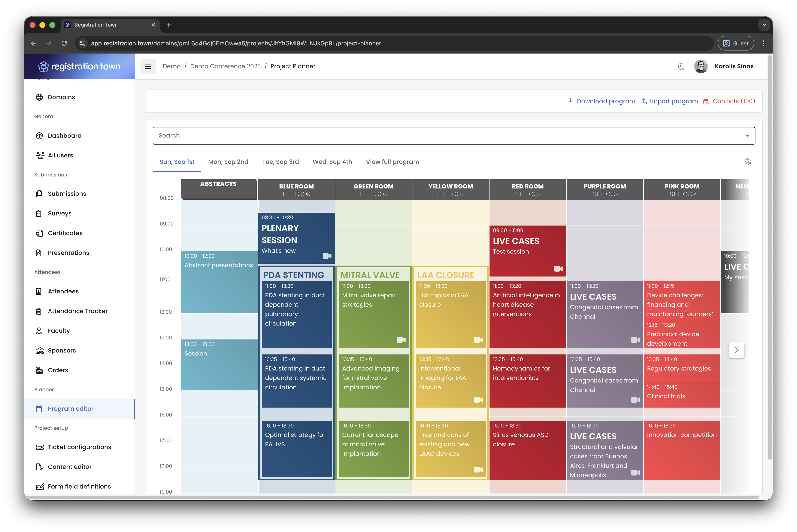Click the Ticket configurations icon
This screenshot has height=532, width=797.
[40, 447]
